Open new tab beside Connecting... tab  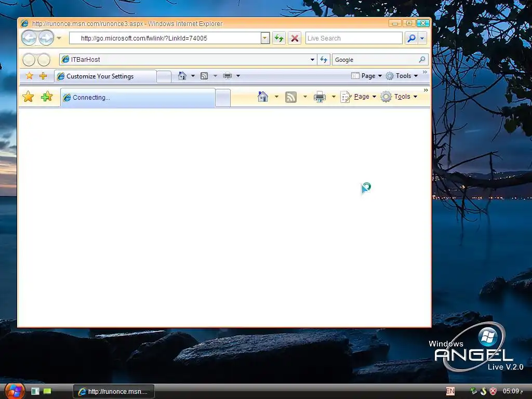[223, 98]
